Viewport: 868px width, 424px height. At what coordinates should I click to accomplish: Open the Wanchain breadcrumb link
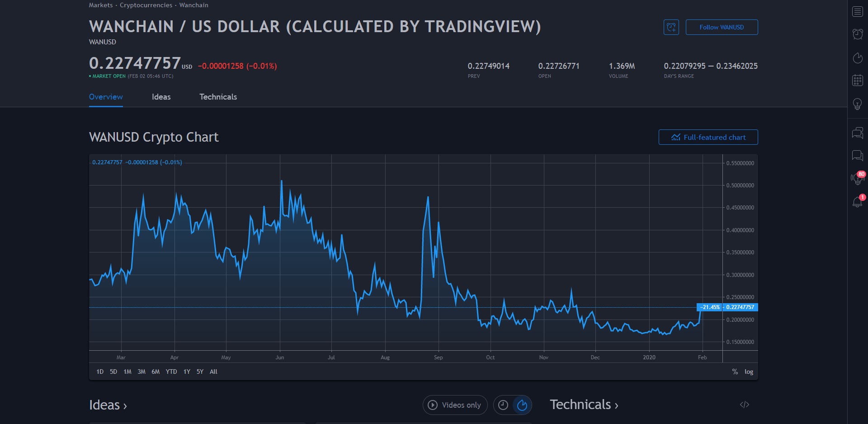(194, 5)
